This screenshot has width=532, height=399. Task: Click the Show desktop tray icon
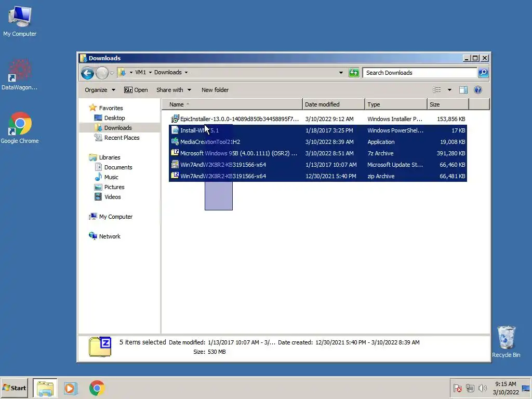(526, 388)
